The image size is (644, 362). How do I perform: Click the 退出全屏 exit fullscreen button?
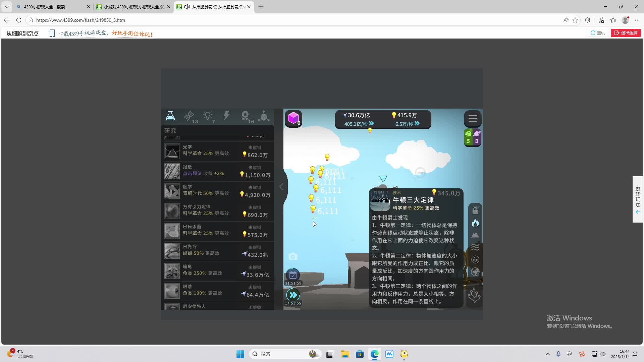625,33
